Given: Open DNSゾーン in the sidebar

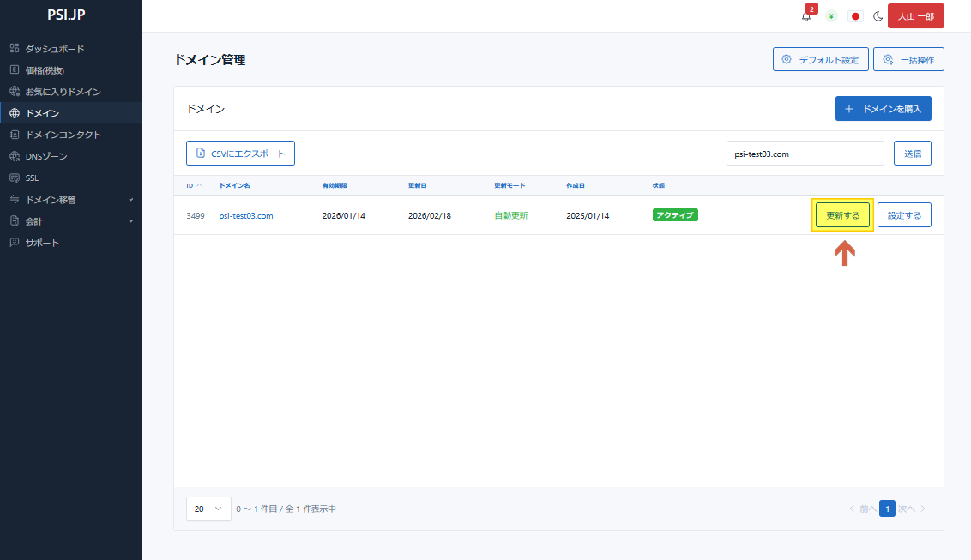Looking at the screenshot, I should [x=46, y=156].
